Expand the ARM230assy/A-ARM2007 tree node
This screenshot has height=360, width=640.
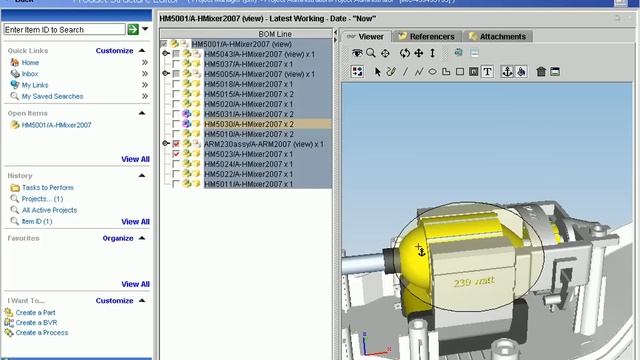click(x=165, y=143)
